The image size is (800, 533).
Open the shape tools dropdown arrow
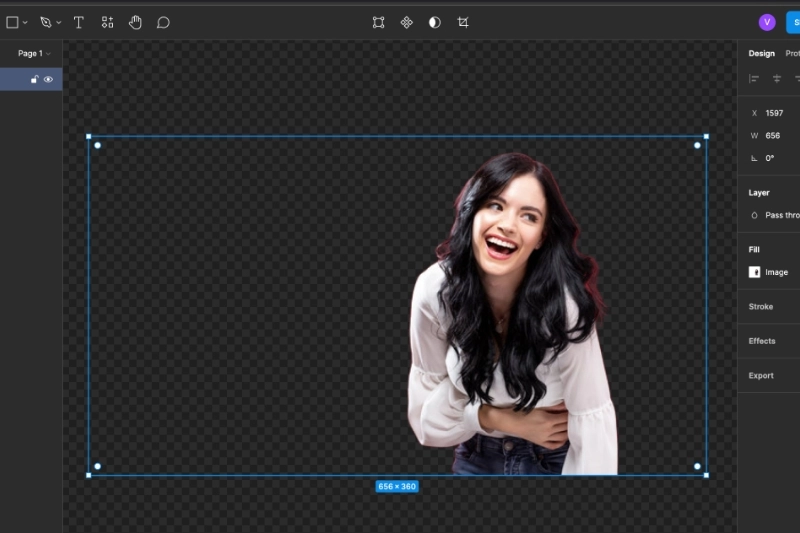click(25, 23)
